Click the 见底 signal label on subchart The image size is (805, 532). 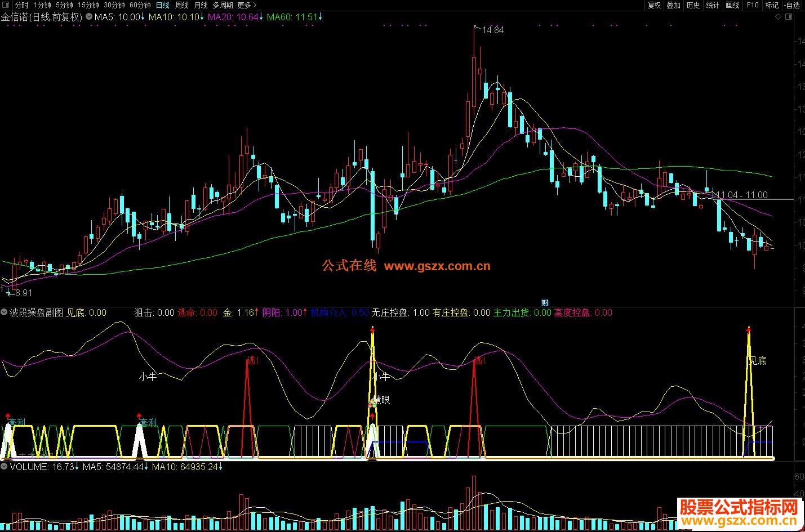(758, 360)
